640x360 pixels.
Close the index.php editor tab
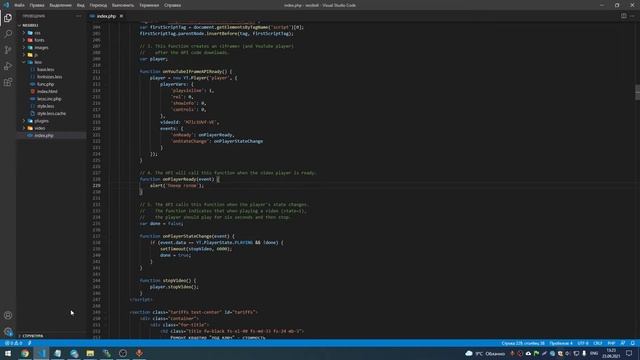pyautogui.click(x=121, y=16)
